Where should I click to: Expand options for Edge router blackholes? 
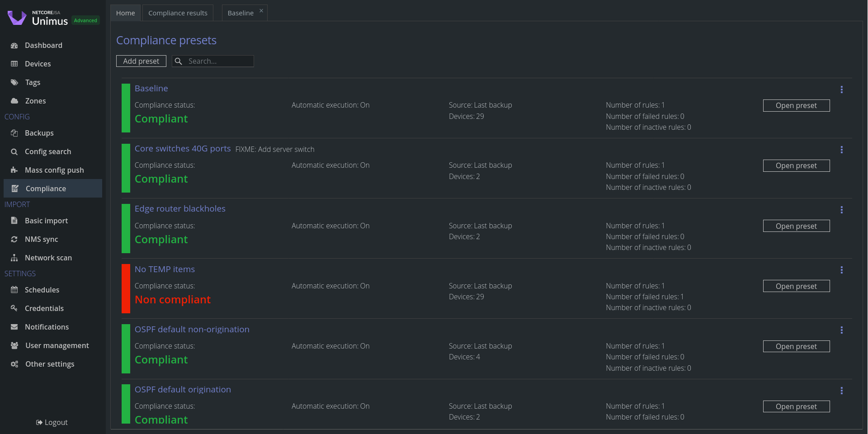(x=841, y=210)
